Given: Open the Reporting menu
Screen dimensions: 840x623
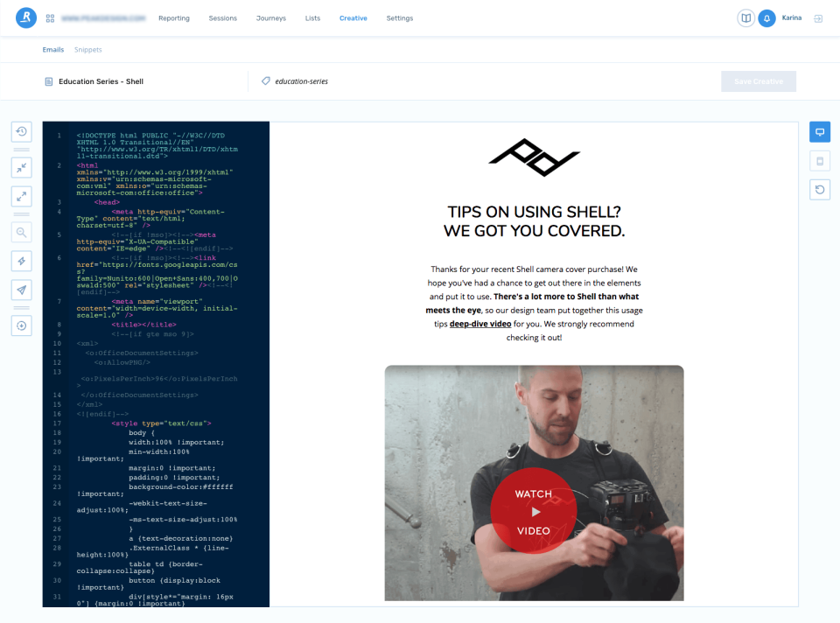Looking at the screenshot, I should coord(174,18).
